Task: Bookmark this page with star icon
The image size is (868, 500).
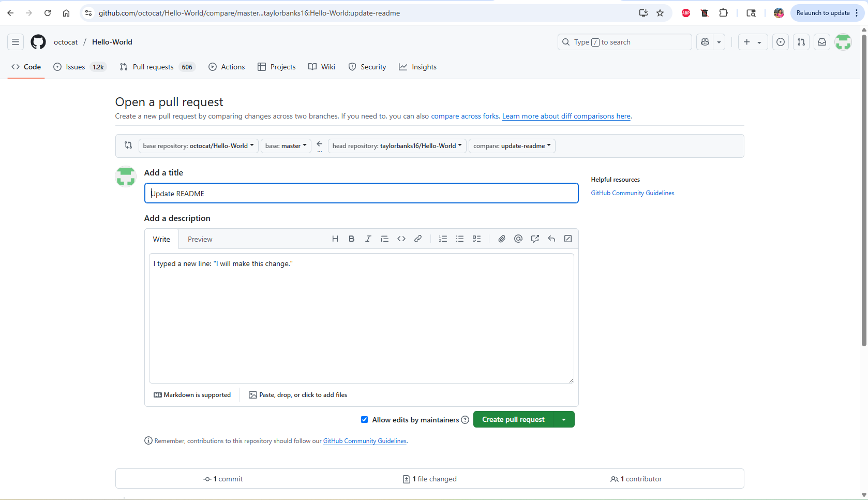Action: [660, 13]
